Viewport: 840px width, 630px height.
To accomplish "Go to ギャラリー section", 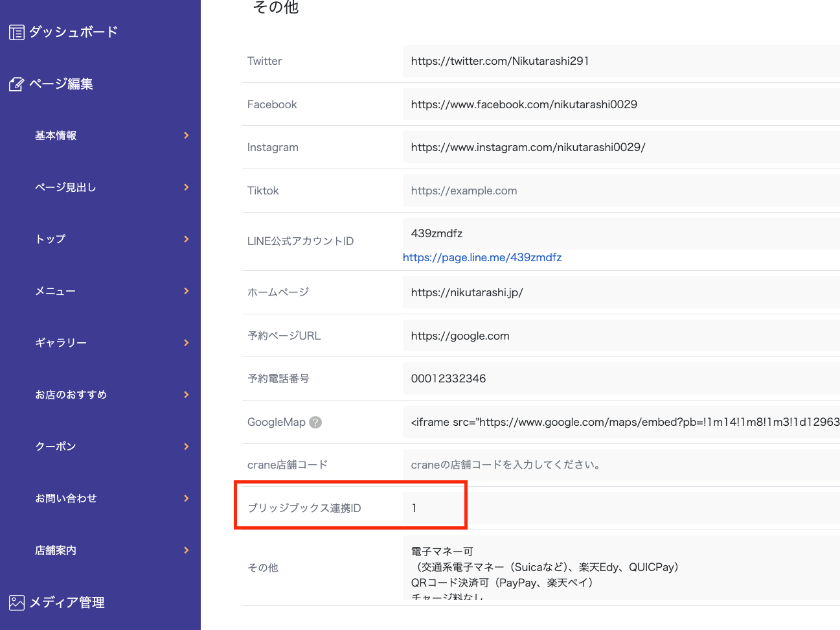I will tap(61, 343).
